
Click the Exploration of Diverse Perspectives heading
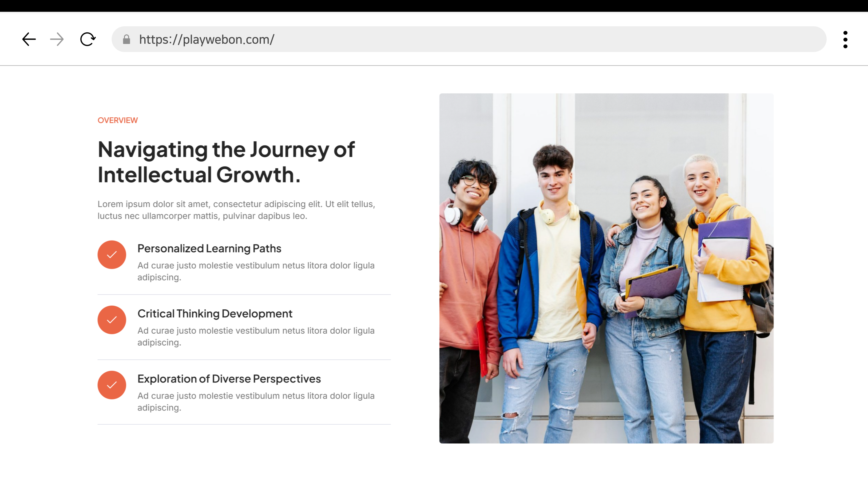coord(229,379)
